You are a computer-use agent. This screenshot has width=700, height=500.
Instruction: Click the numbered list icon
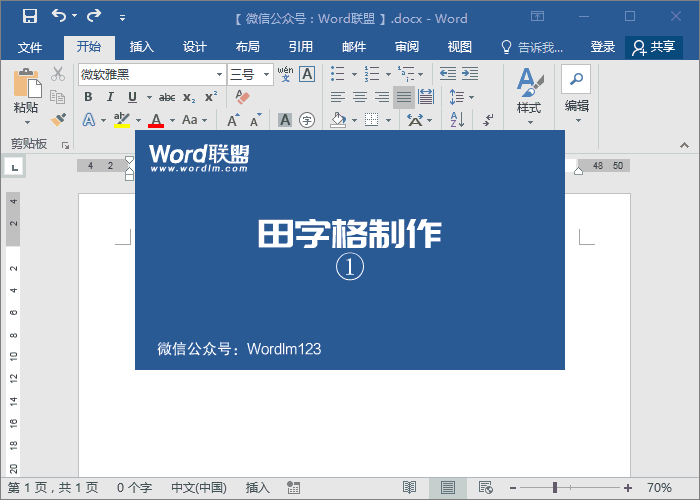[x=371, y=74]
